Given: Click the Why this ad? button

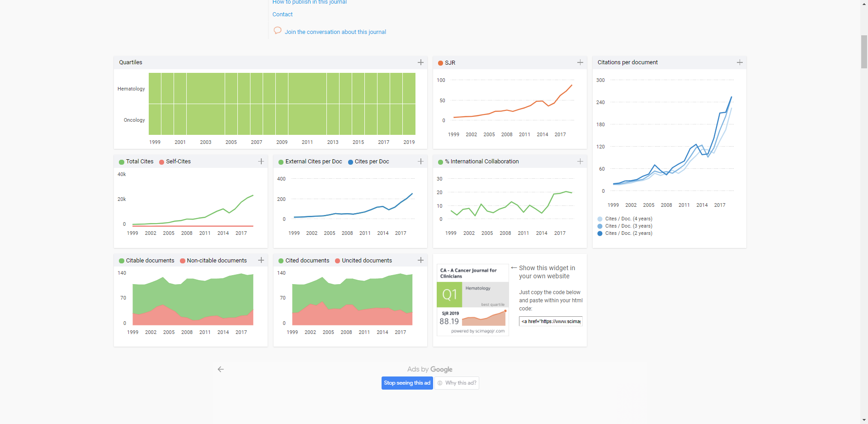Looking at the screenshot, I should pyautogui.click(x=457, y=383).
